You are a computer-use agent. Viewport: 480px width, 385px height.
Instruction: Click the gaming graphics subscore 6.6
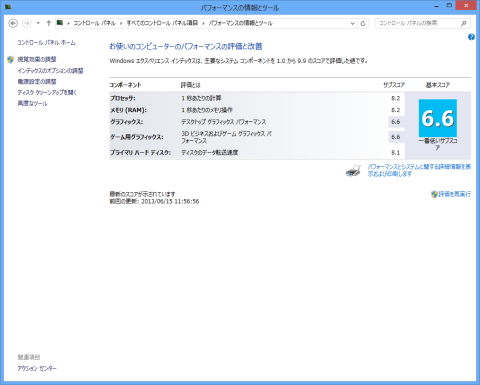[396, 137]
